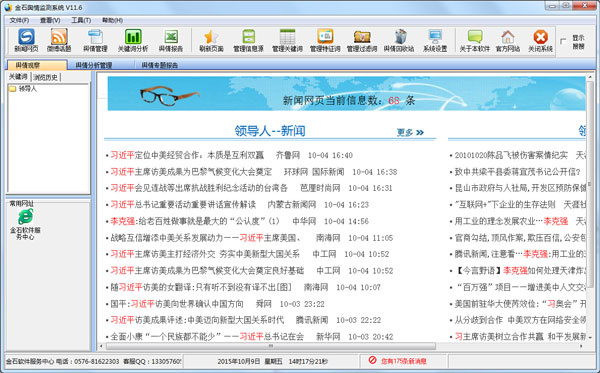
Task: Open headline 互联网+下企业的生存法则
Action: tap(505, 205)
